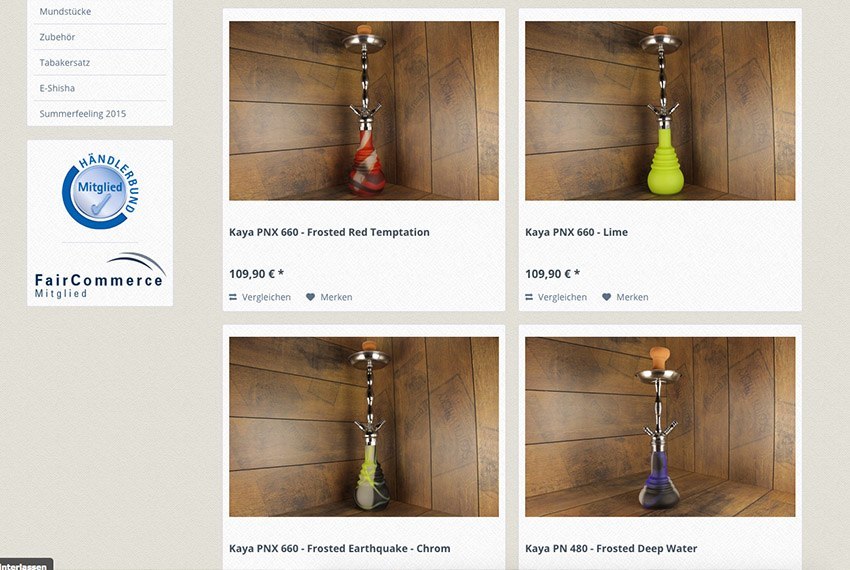
Task: Select Mundstücke in the category sidebar
Action: [x=65, y=11]
